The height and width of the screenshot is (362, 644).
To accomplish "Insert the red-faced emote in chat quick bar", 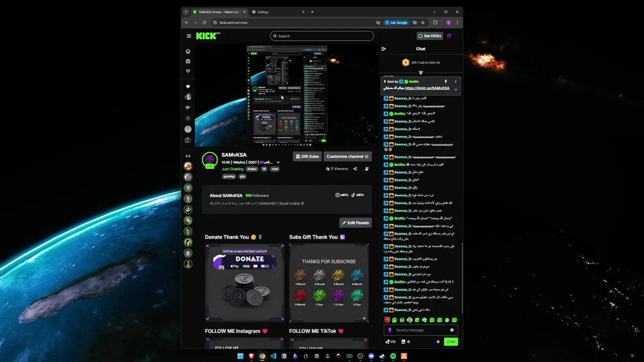I will click(387, 320).
